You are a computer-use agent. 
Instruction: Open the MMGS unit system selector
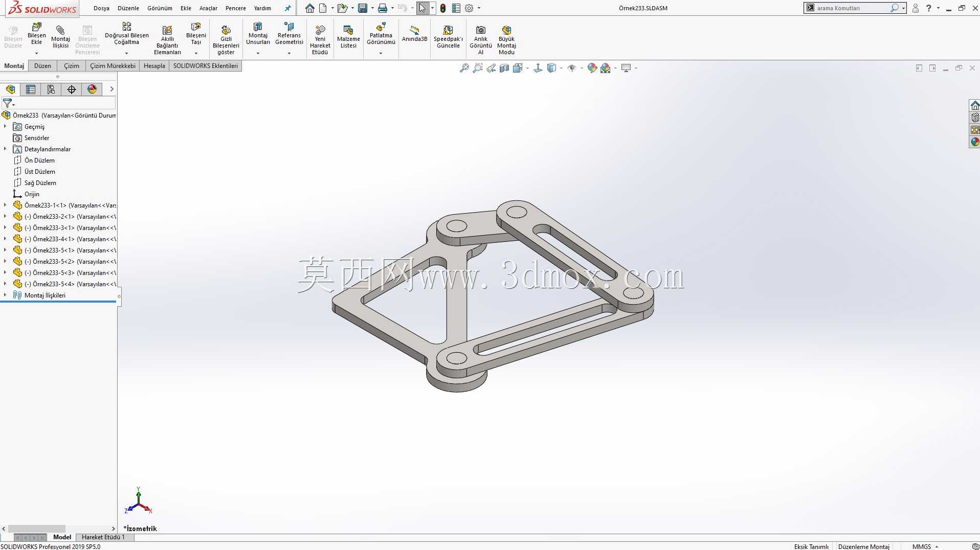pos(925,546)
